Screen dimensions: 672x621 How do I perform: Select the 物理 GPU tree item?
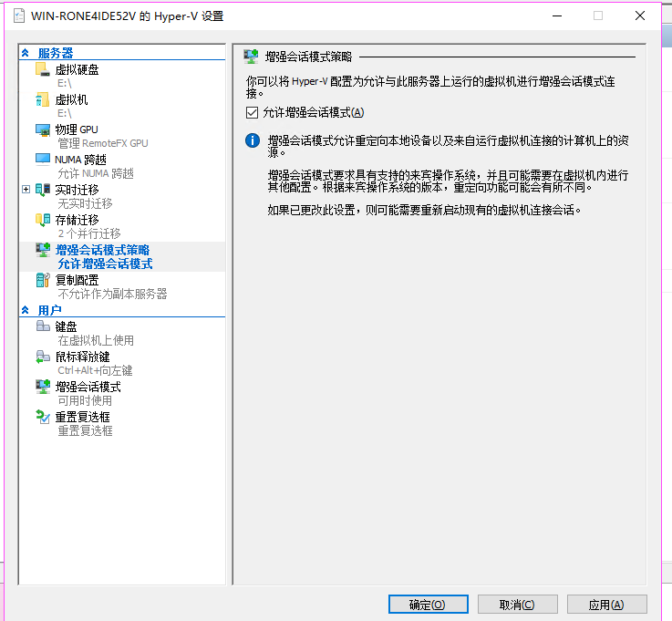click(x=77, y=129)
